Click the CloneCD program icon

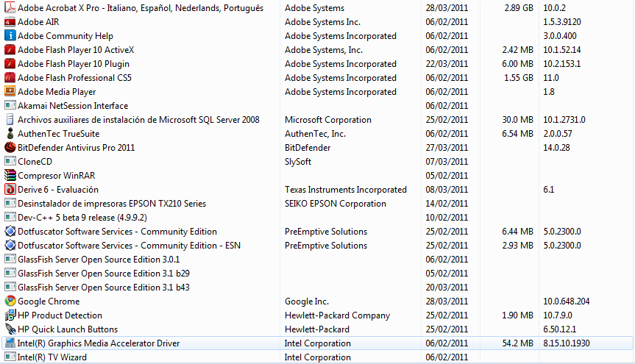tap(10, 162)
